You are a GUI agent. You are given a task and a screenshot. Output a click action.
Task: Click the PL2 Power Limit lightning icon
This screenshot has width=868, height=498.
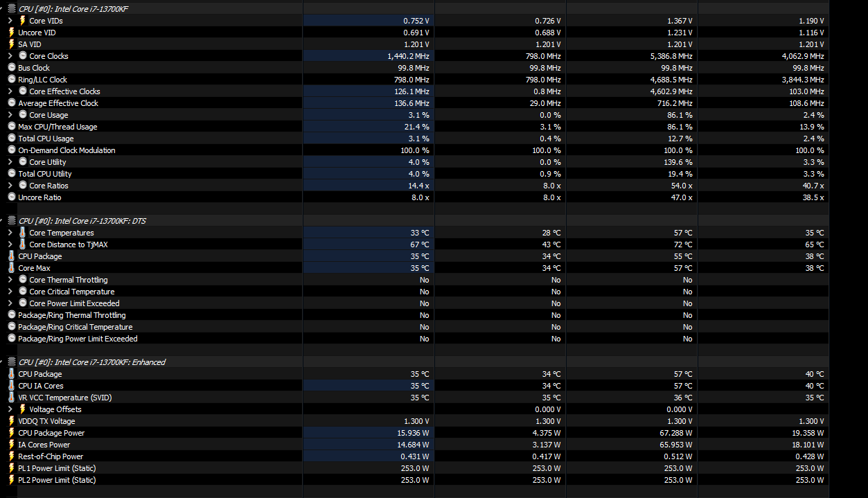[x=11, y=480]
